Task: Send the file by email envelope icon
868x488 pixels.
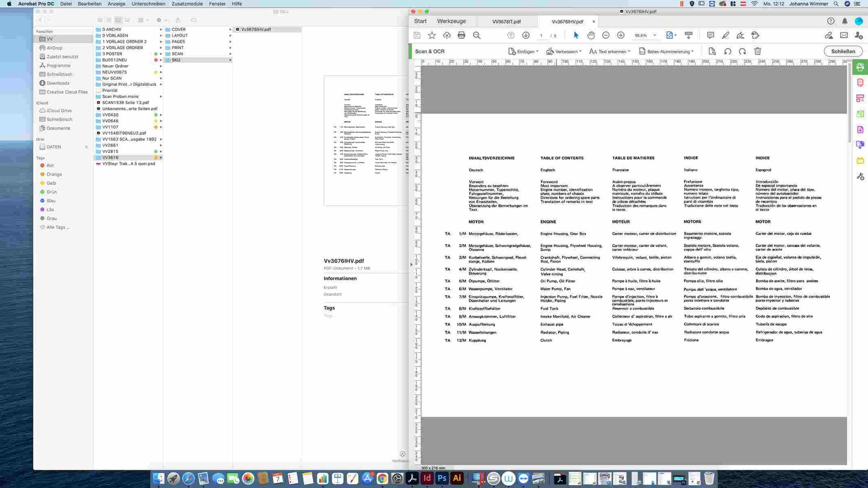Action: pyautogui.click(x=844, y=35)
